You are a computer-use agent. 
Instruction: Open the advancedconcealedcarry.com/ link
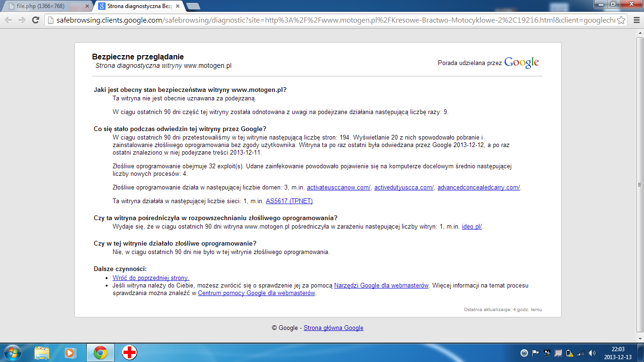[479, 188]
